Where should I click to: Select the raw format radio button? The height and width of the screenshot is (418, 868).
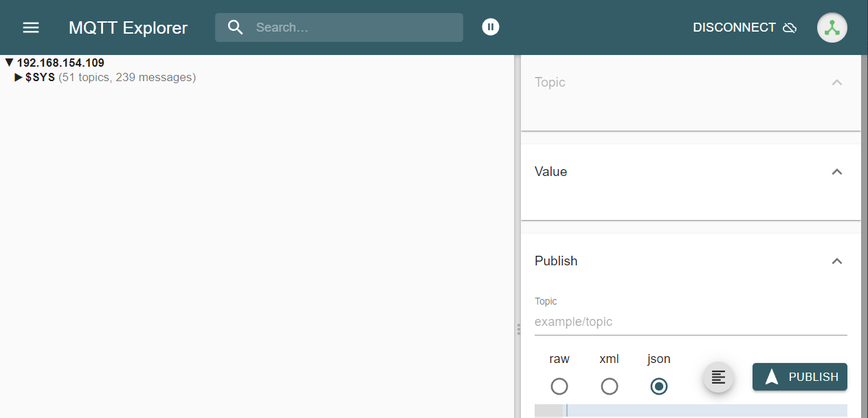[x=559, y=386]
